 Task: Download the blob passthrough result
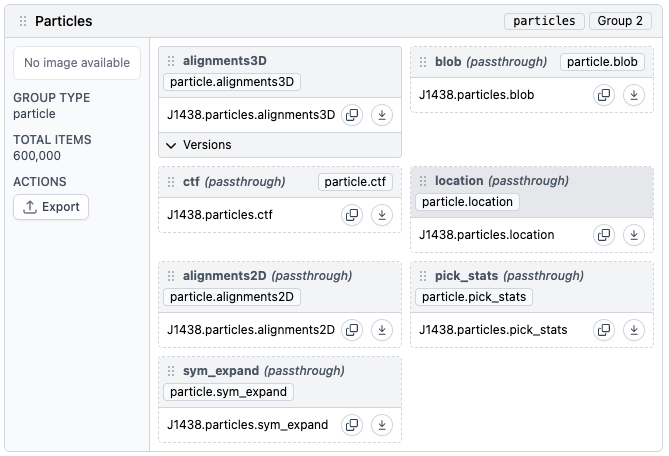point(634,96)
